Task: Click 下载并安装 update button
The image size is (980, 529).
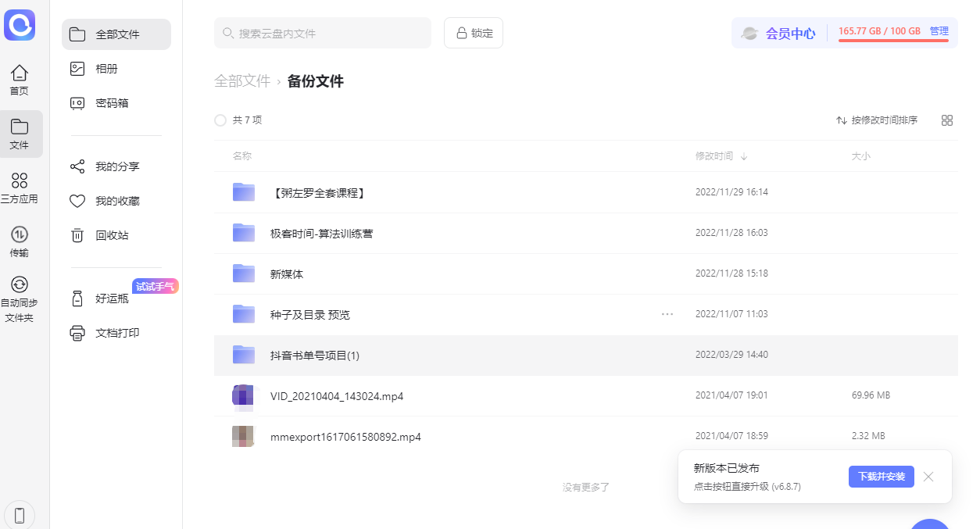Action: [x=882, y=477]
